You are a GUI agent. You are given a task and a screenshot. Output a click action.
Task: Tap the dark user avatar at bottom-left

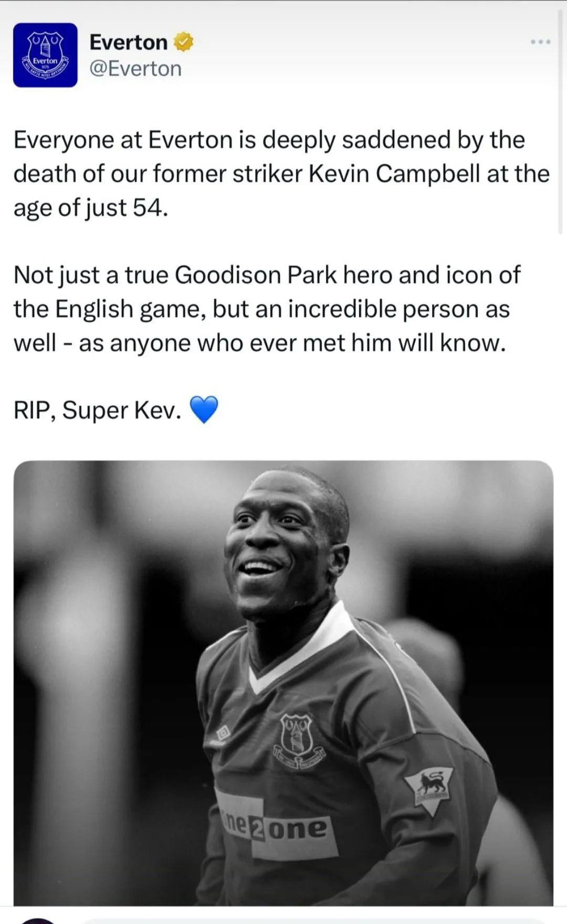tap(37, 920)
